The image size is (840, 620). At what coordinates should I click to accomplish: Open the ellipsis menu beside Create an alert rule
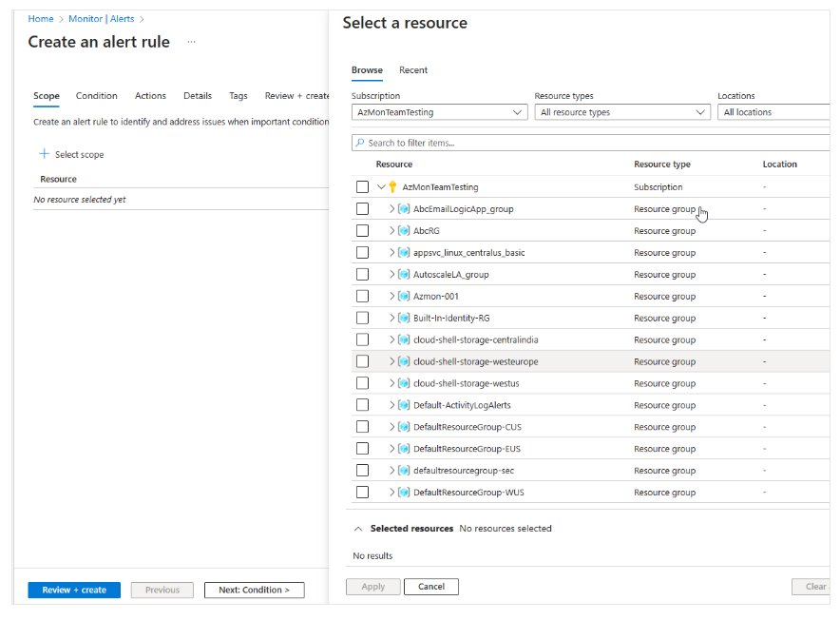(x=189, y=41)
